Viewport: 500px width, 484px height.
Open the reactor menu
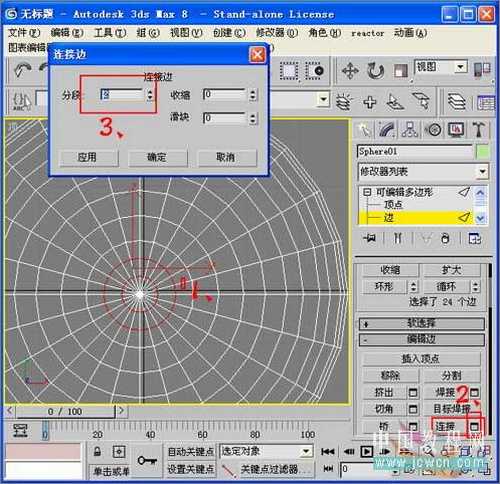368,33
